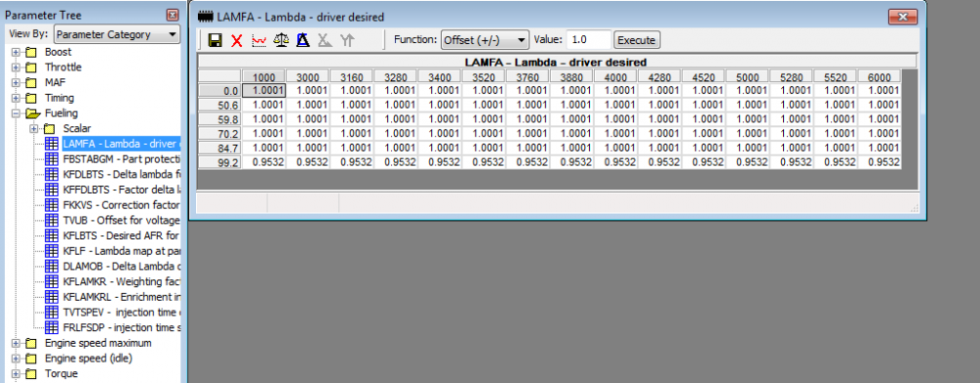Expand the Torque folder in tree
980x383 pixels.
[16, 373]
